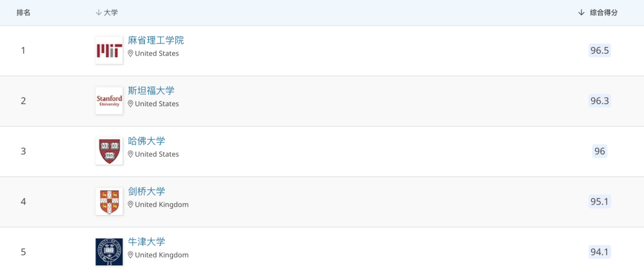Select the Harvard crest logo
This screenshot has height=276, width=644.
(109, 151)
